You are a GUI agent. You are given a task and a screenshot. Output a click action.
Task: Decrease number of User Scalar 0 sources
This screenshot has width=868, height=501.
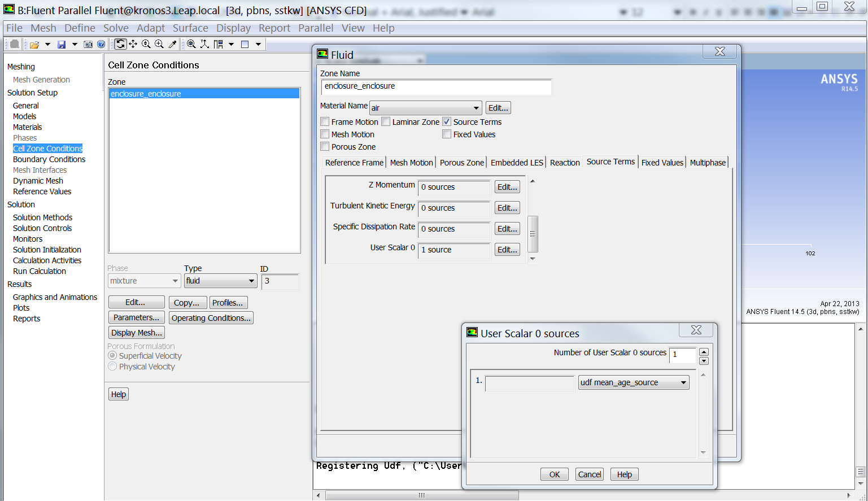704,360
